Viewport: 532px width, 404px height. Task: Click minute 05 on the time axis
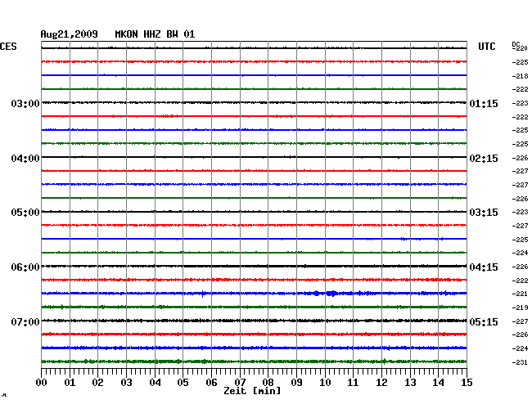coord(183,382)
